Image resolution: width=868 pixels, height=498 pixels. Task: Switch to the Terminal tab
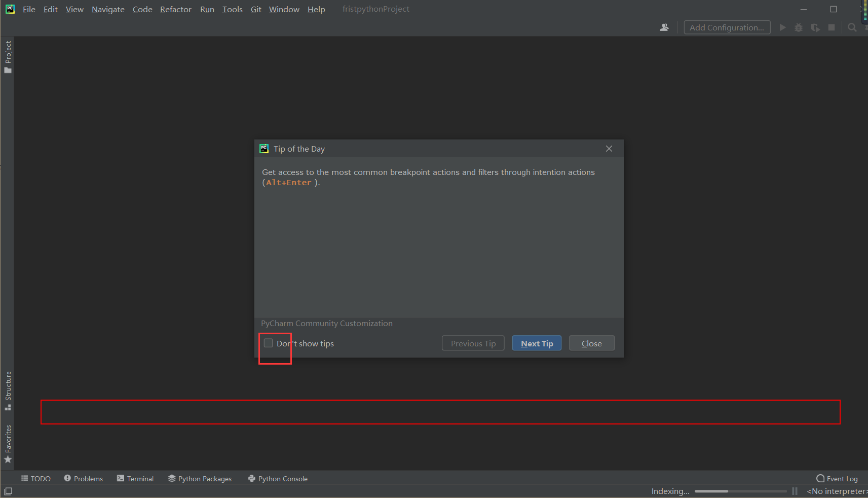click(135, 479)
